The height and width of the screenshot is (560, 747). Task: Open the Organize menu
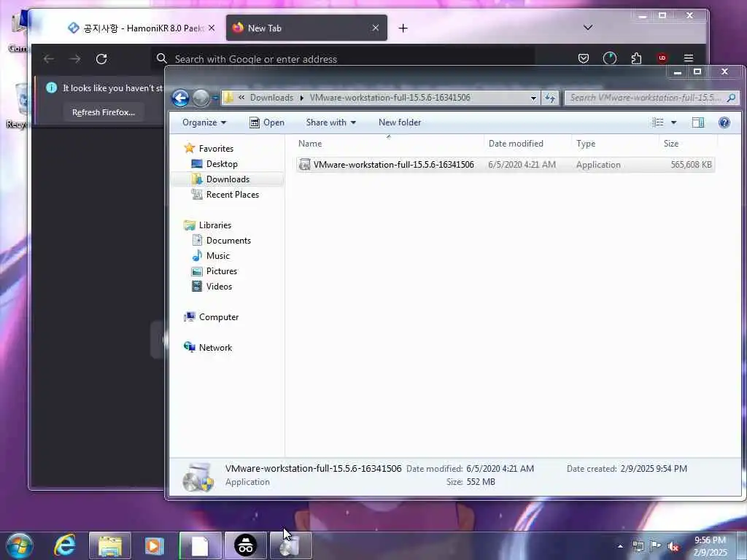pos(204,122)
